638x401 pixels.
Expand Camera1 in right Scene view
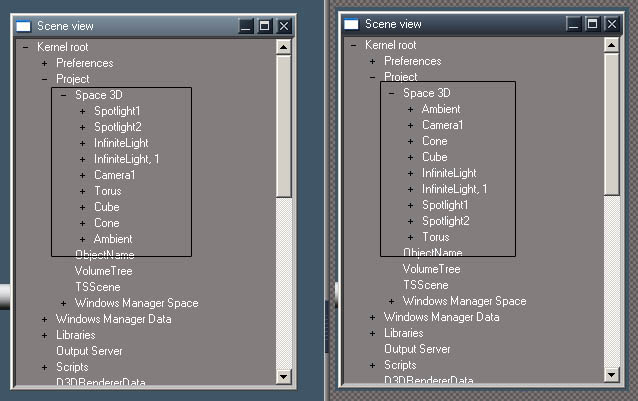pos(411,125)
